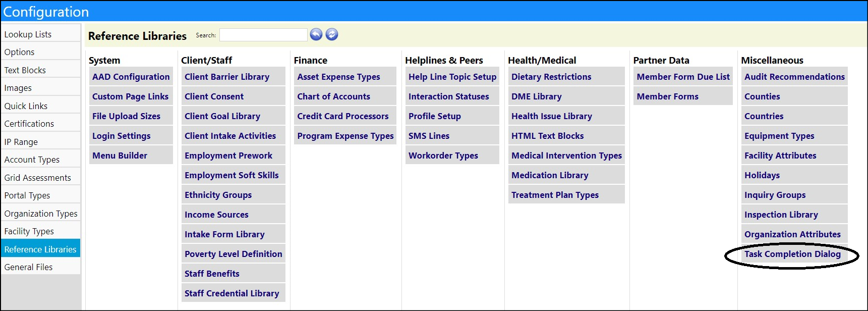The image size is (868, 311).
Task: Go to General Files section
Action: coord(40,267)
